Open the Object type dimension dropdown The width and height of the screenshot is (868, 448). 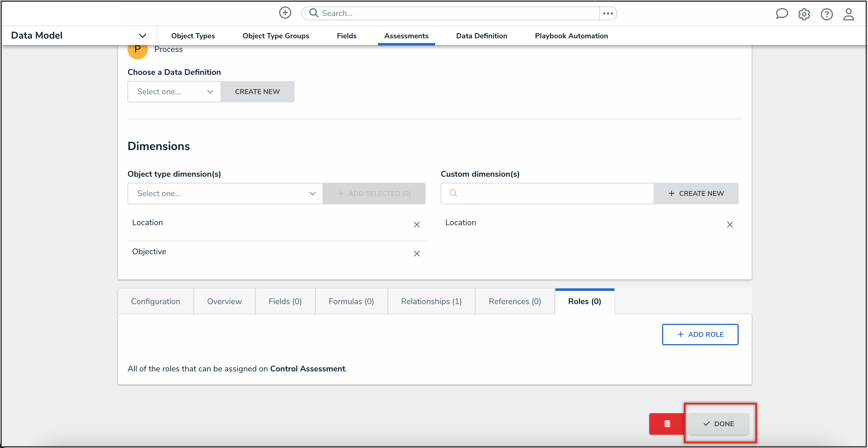(225, 194)
